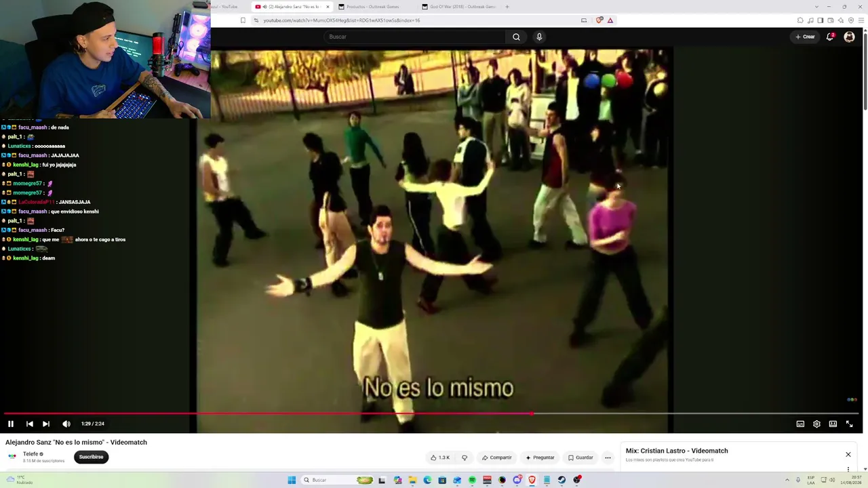
Task: Open the Brave Rewards triangle icon
Action: point(610,20)
